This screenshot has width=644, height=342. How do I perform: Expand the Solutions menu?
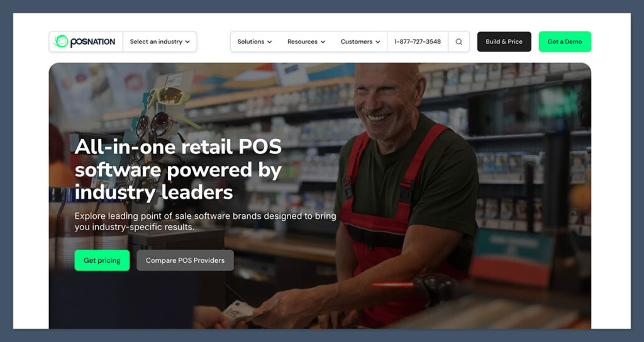(x=255, y=41)
